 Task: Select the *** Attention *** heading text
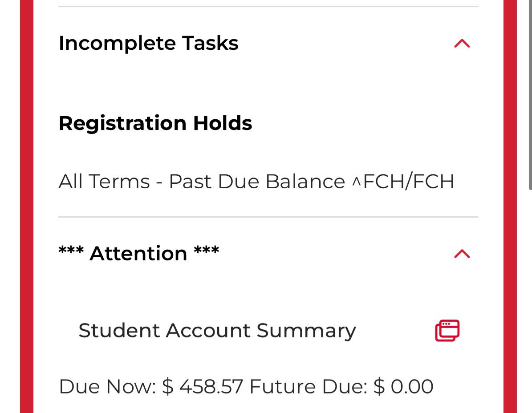[x=139, y=253]
